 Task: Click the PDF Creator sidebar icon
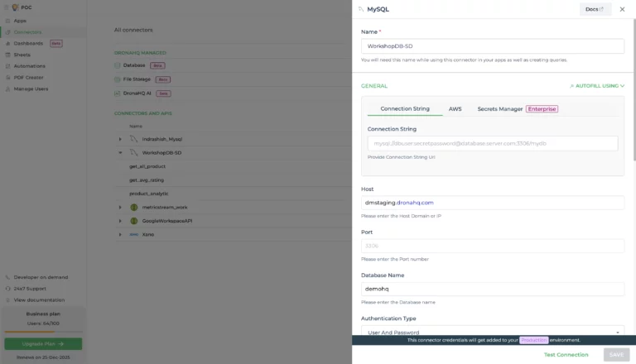coord(8,77)
